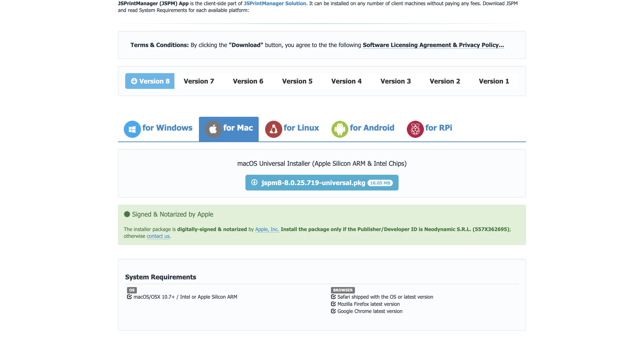Click the 'Terms & Conditions:' bold text
Viewport: 644px width, 338px height.
coord(160,45)
